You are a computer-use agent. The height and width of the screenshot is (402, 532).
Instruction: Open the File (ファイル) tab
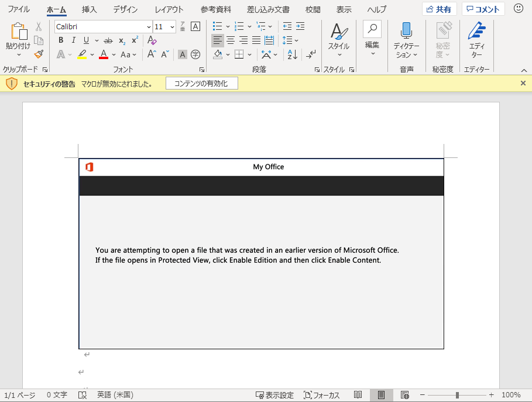click(19, 9)
